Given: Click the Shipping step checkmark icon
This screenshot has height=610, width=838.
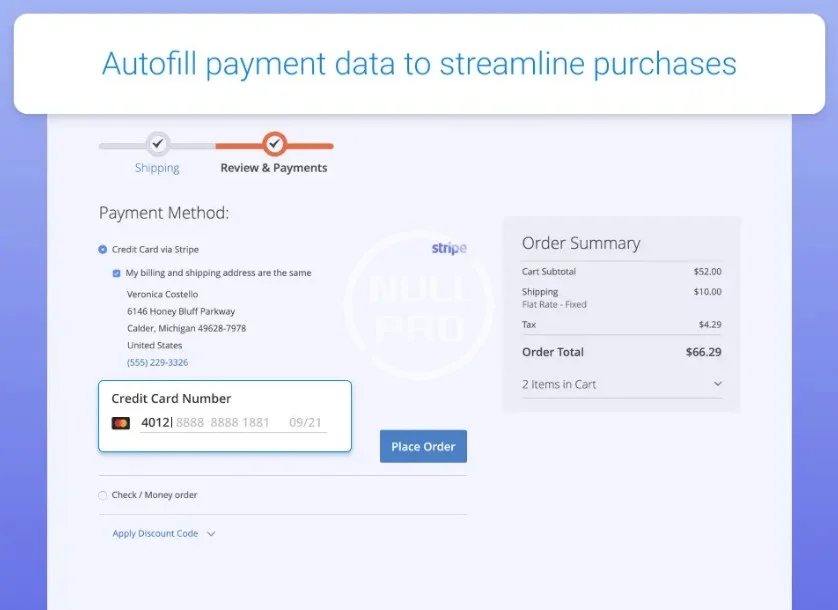Looking at the screenshot, I should [x=157, y=144].
